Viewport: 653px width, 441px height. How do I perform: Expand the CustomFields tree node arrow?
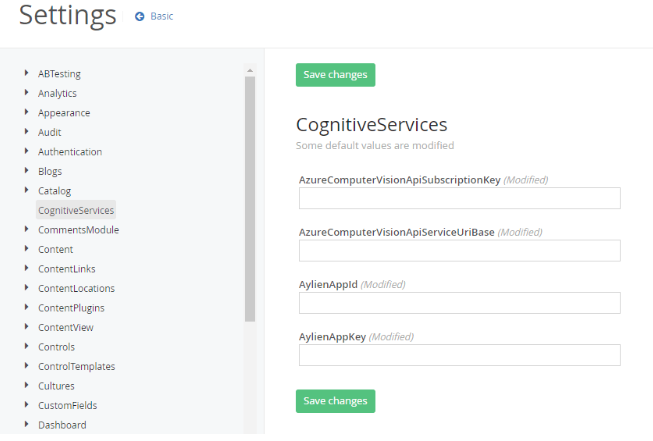(x=27, y=404)
